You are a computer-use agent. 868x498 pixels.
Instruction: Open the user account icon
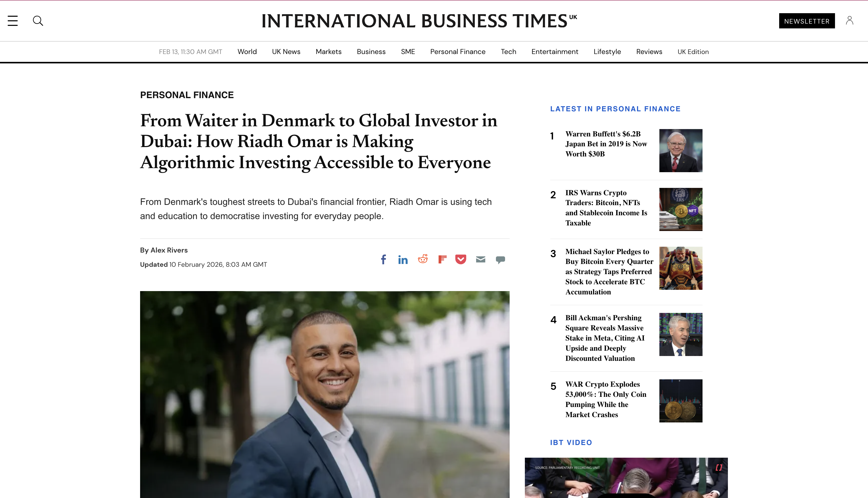click(849, 21)
